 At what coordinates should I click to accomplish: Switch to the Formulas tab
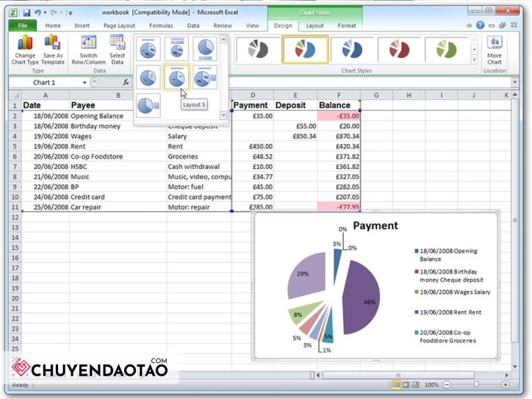click(x=161, y=26)
